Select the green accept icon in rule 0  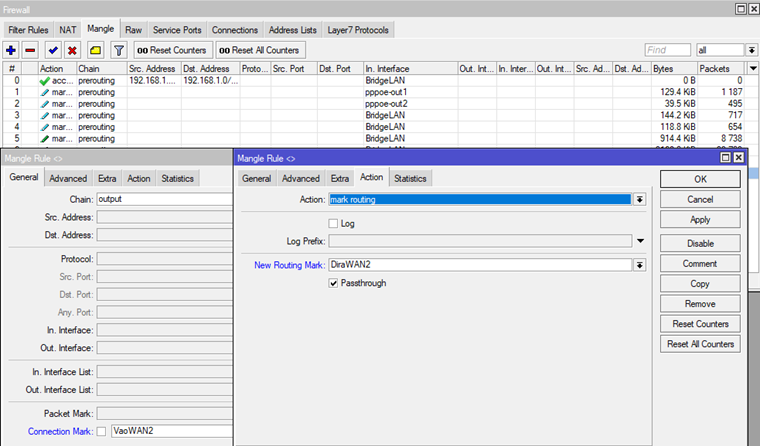45,80
